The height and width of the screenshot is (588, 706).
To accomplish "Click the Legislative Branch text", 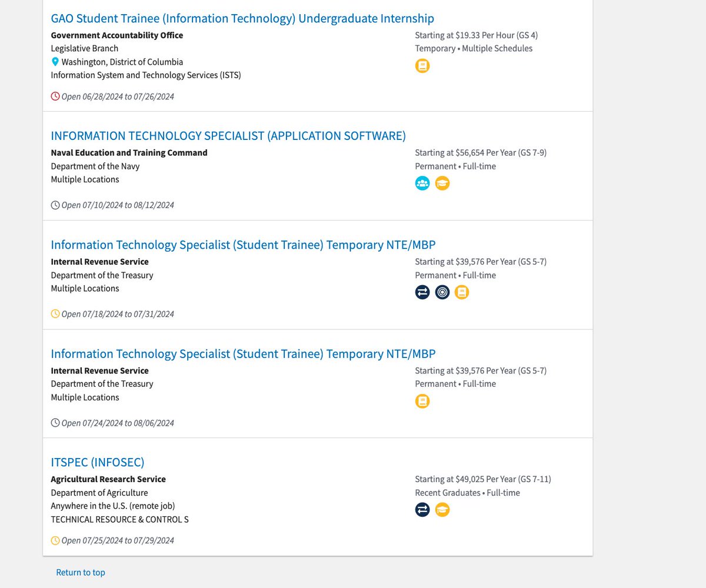I will [x=85, y=48].
